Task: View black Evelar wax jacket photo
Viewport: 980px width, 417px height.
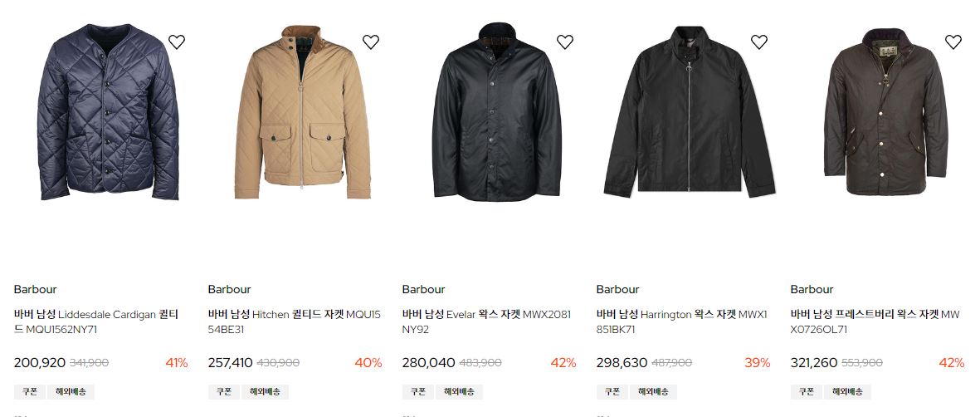Action: [x=497, y=113]
